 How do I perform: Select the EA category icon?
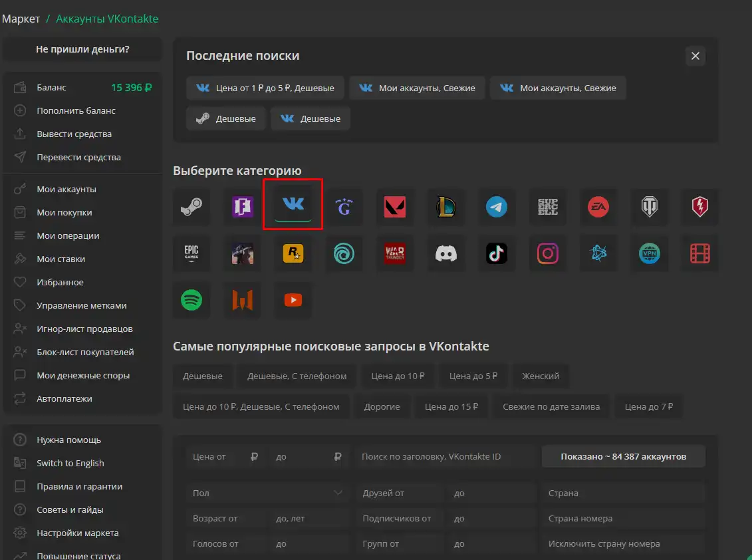click(598, 207)
